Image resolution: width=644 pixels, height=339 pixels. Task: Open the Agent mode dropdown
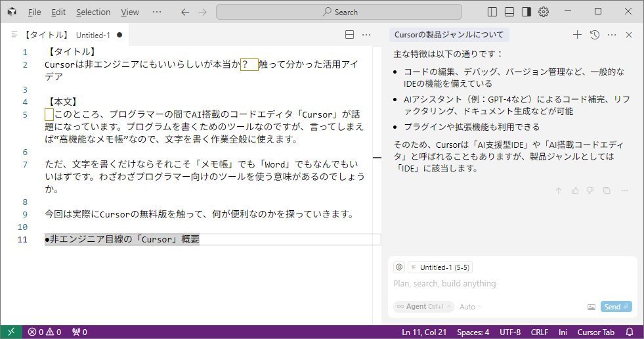[x=423, y=307]
